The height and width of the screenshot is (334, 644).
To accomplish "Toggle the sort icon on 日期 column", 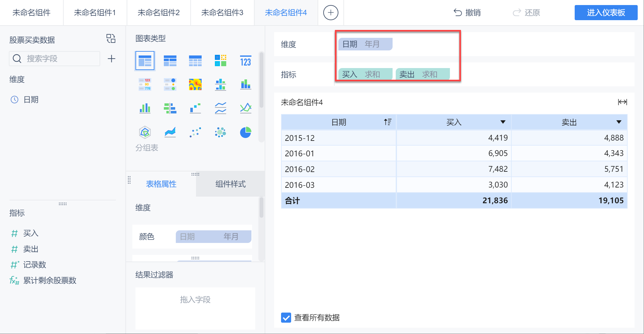I will pyautogui.click(x=388, y=122).
